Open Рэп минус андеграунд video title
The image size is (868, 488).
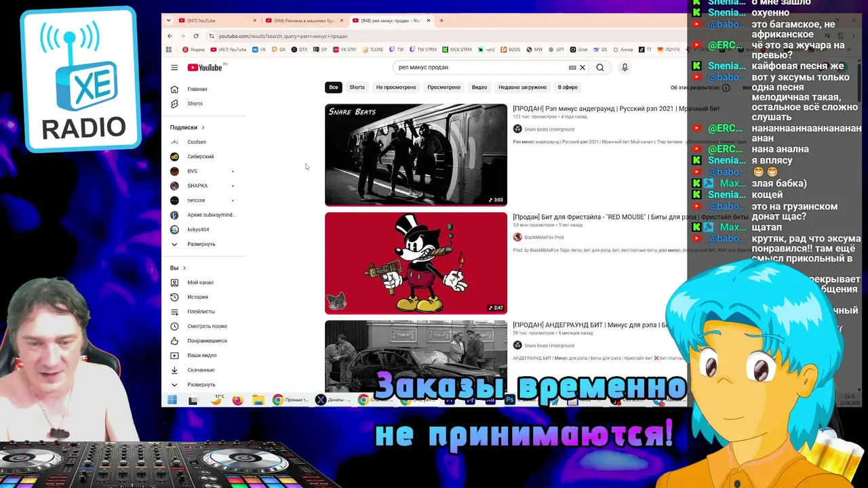pos(615,108)
